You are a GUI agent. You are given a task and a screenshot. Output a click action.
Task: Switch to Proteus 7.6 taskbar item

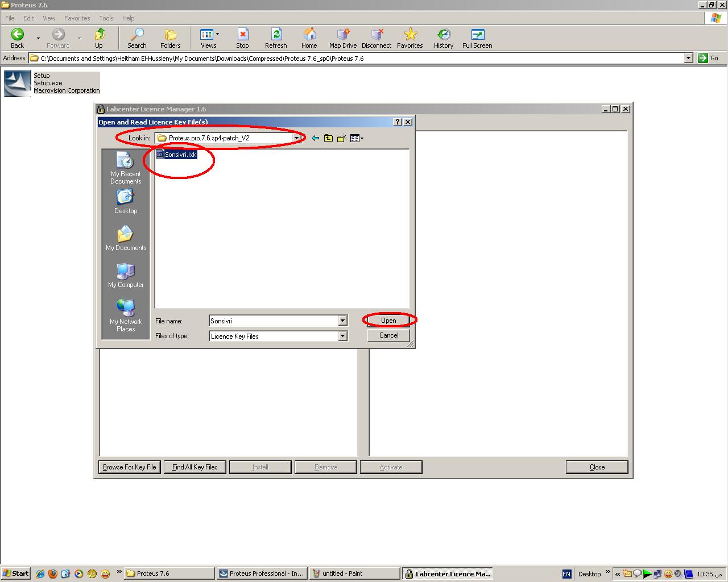[169, 573]
